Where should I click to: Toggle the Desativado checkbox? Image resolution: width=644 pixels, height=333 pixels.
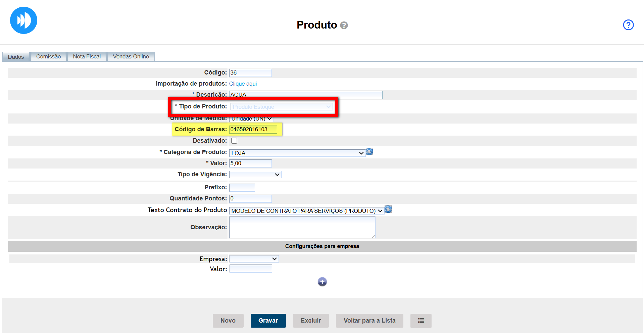tap(234, 141)
